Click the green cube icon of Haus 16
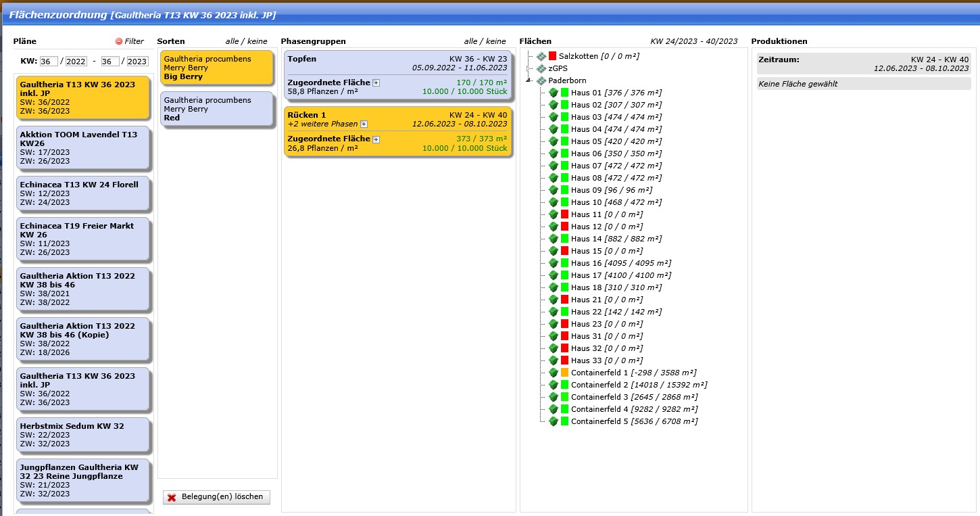 pos(553,263)
